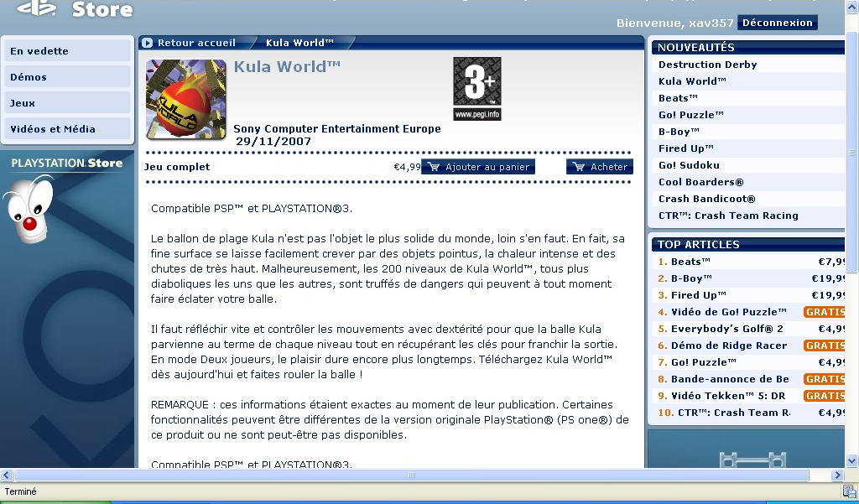Click the vertical scrollbar down arrow

852,460
